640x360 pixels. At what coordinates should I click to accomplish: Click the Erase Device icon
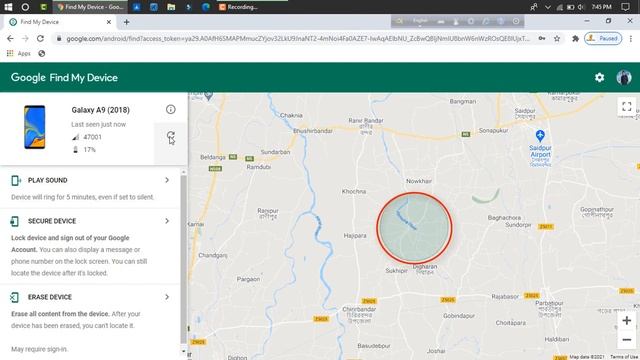point(15,297)
